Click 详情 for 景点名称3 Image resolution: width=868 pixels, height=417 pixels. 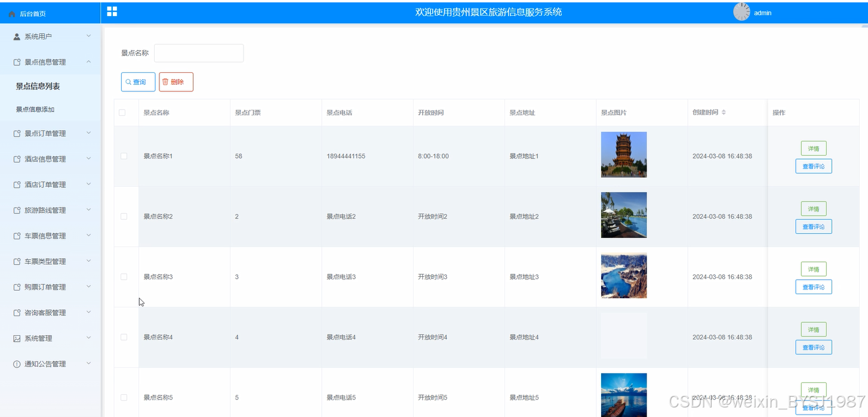(x=814, y=269)
